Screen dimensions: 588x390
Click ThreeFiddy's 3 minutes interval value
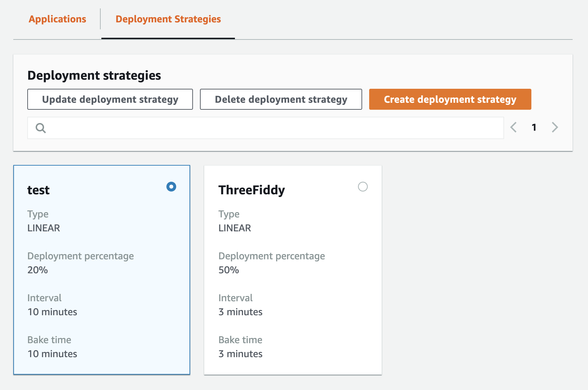click(240, 312)
